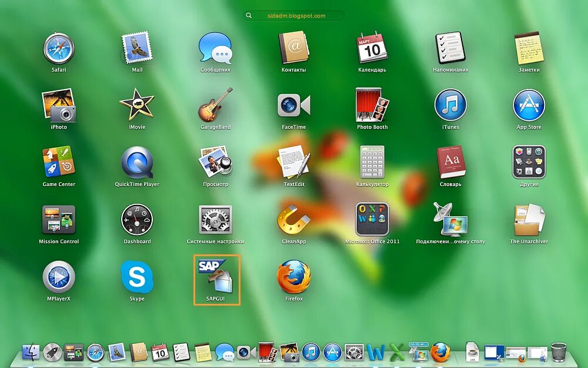This screenshot has width=588, height=368.
Task: Open FaceTime camera in the Dock
Action: coord(246,353)
